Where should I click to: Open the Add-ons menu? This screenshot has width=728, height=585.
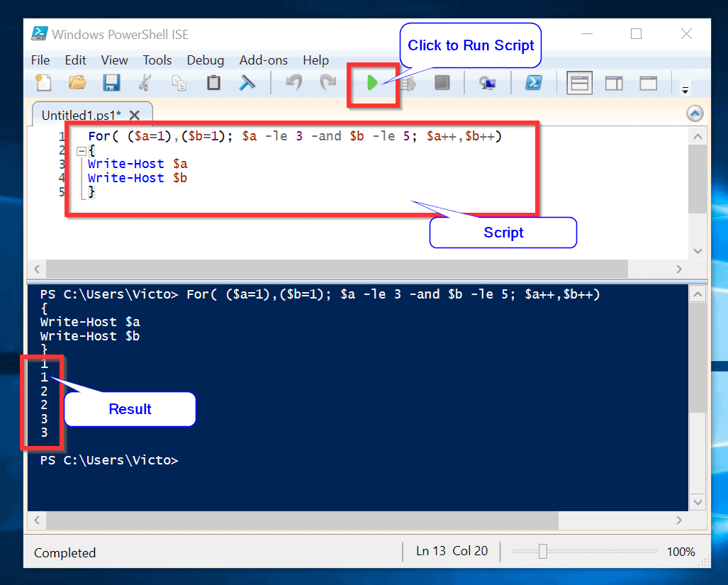coord(263,60)
